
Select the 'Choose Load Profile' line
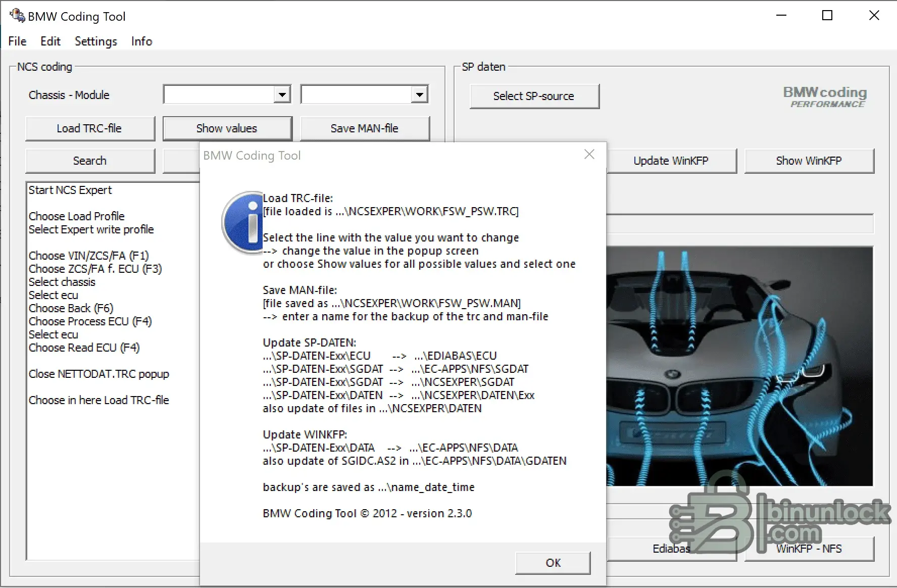pyautogui.click(x=77, y=216)
